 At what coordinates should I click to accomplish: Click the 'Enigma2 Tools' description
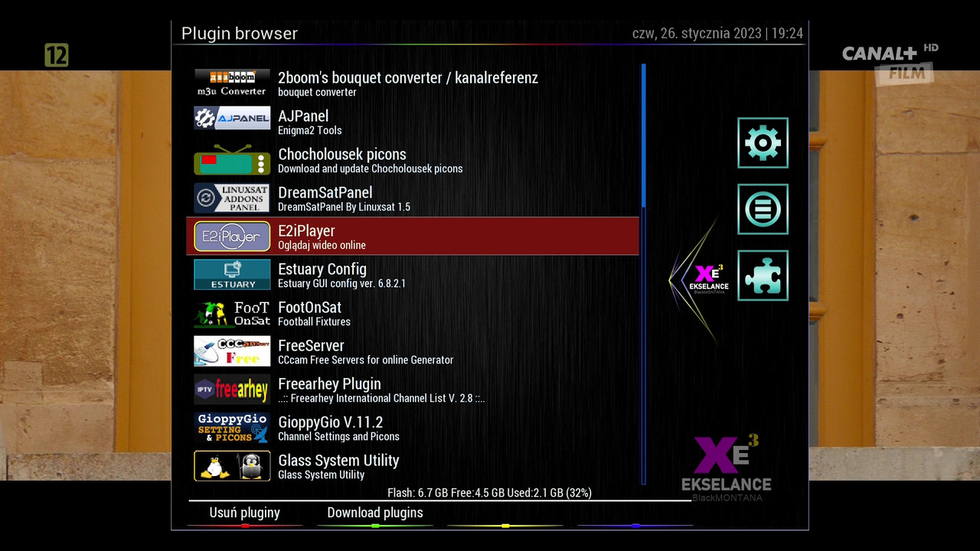click(309, 130)
